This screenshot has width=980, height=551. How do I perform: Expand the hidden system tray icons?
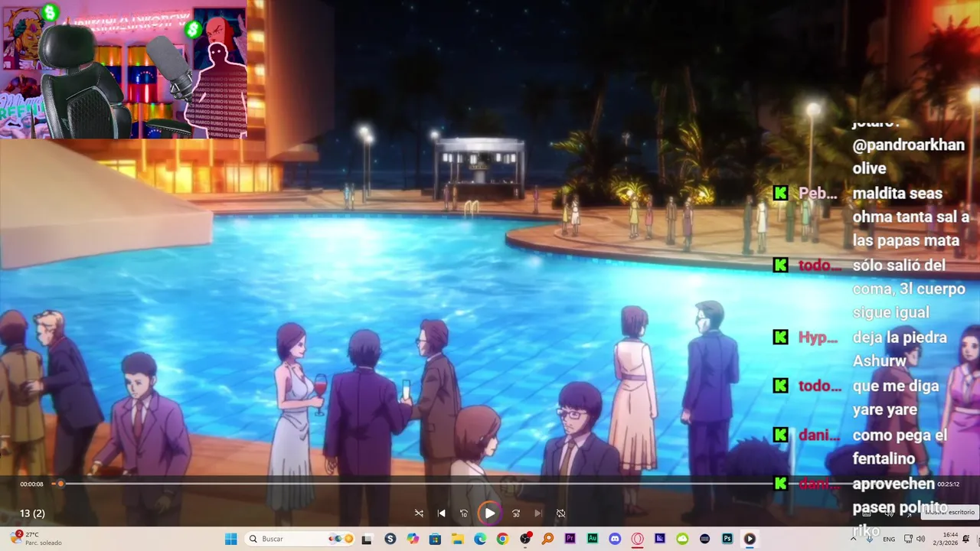(x=854, y=539)
